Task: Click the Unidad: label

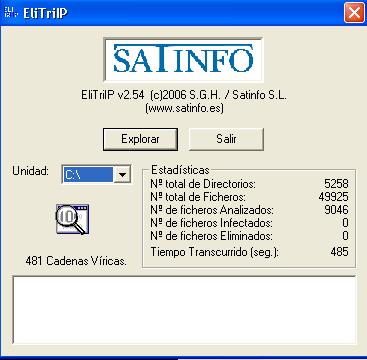Action: pyautogui.click(x=31, y=171)
